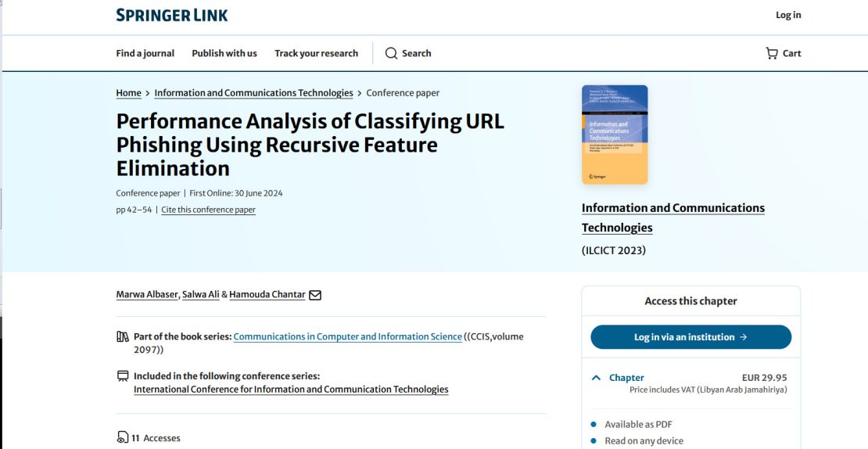Viewport: 868px width, 449px height.
Task: Click the conference series presentation icon
Action: [123, 376]
